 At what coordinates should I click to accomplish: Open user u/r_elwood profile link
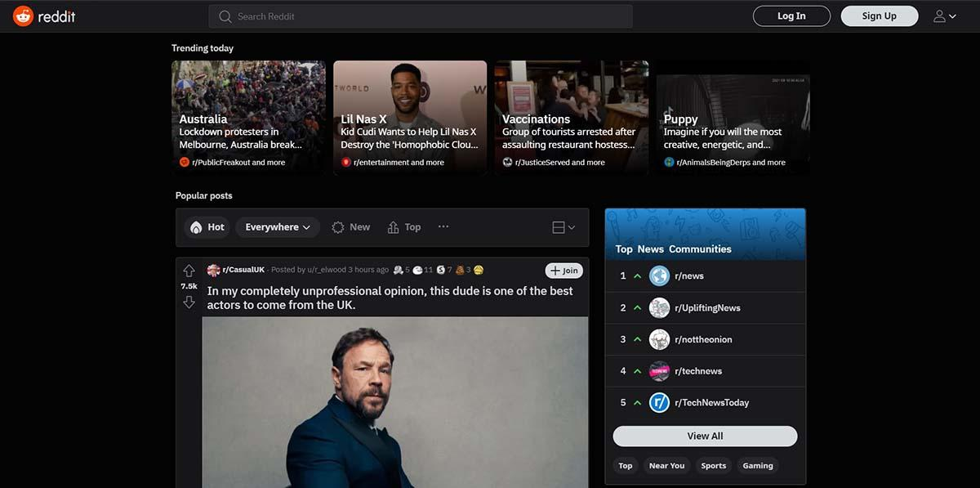(325, 270)
